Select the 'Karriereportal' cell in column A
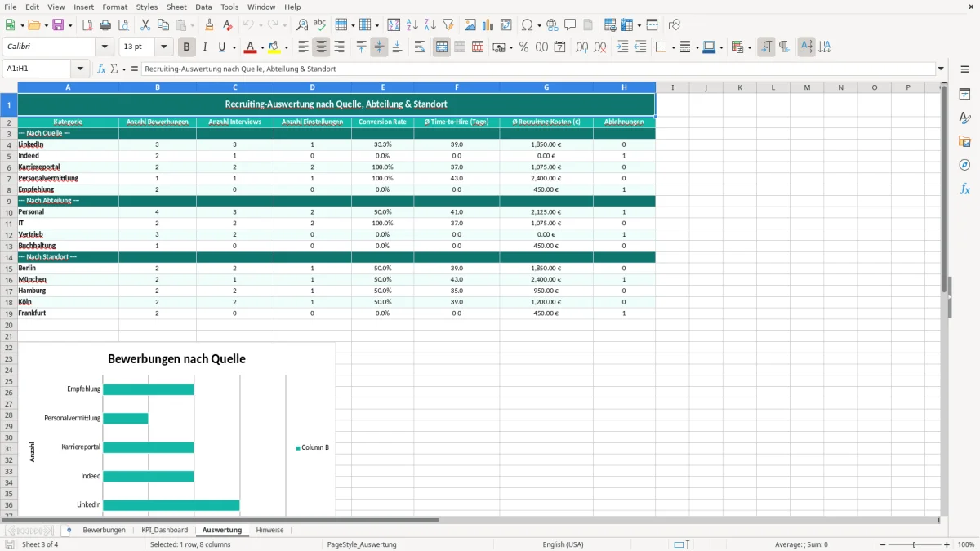Screen dimensions: 980x551 click(x=69, y=167)
